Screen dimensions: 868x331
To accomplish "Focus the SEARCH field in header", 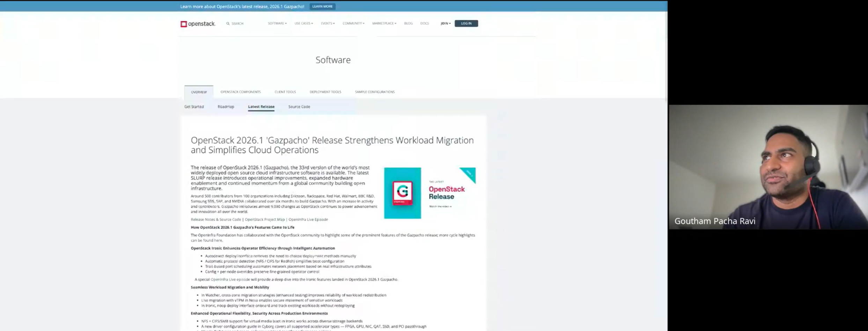I will 237,24.
